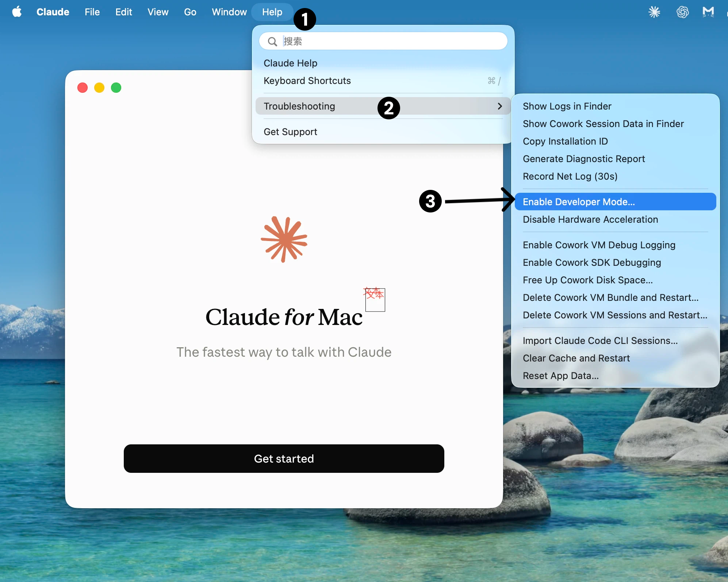This screenshot has height=582, width=728.
Task: Choose Free Up Cowork Disk Space…
Action: 616,280
